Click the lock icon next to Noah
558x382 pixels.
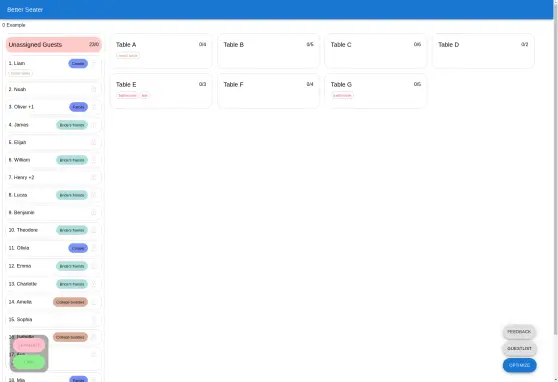[94, 89]
